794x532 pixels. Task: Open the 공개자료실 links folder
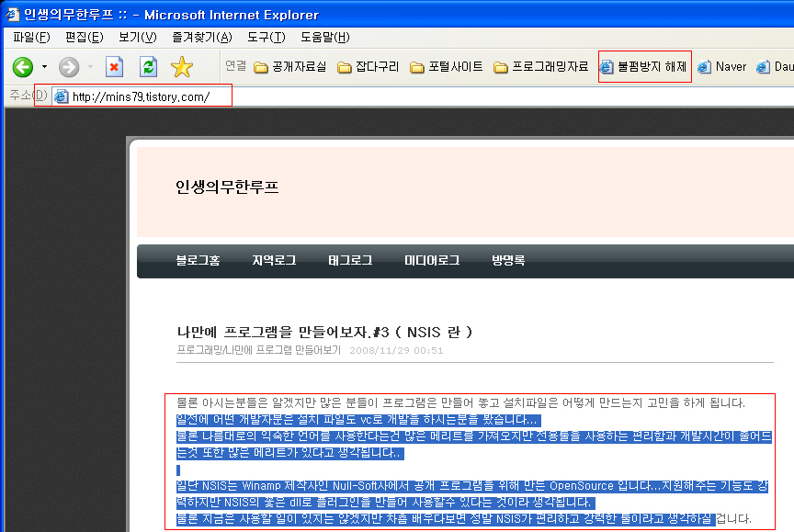point(290,67)
